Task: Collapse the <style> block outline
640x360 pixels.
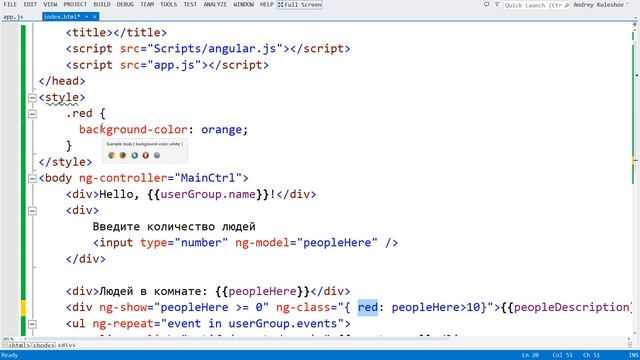Action: pyautogui.click(x=32, y=98)
